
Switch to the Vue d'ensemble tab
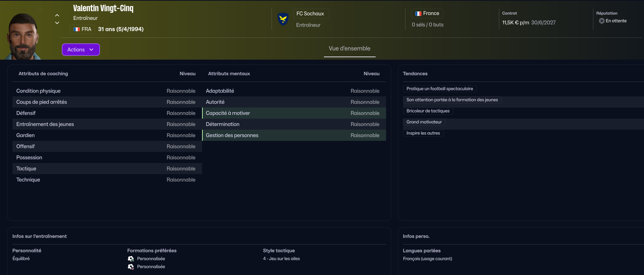point(349,49)
